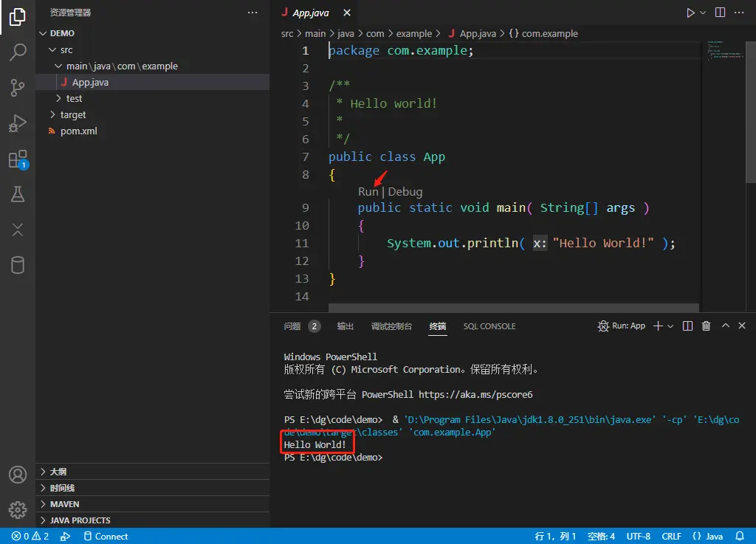Kill terminal with trash icon

coord(706,326)
